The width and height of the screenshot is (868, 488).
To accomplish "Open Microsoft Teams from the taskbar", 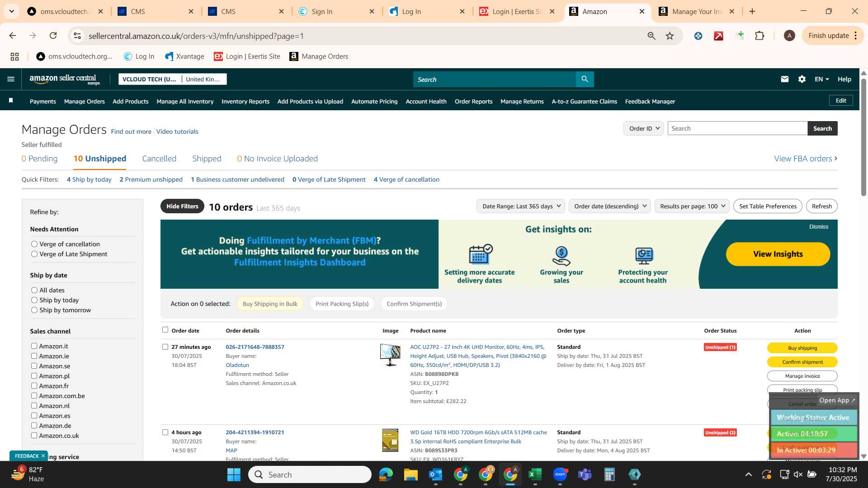I will click(585, 474).
